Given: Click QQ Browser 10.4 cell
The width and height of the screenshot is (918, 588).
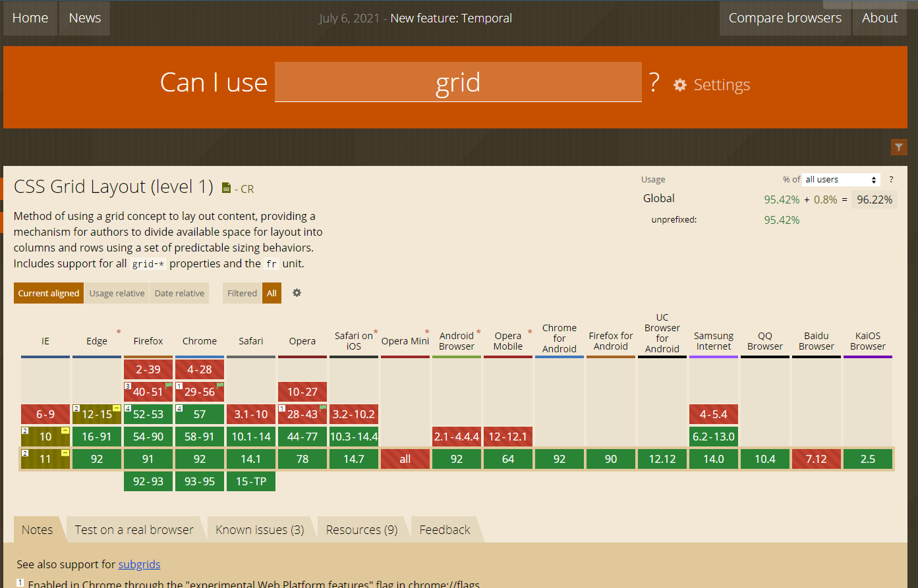Looking at the screenshot, I should [765, 459].
